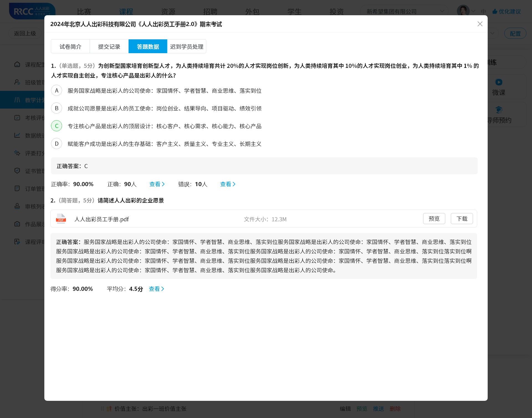
Task: Open 班级管理 sidebar icon
Action: pos(17,82)
